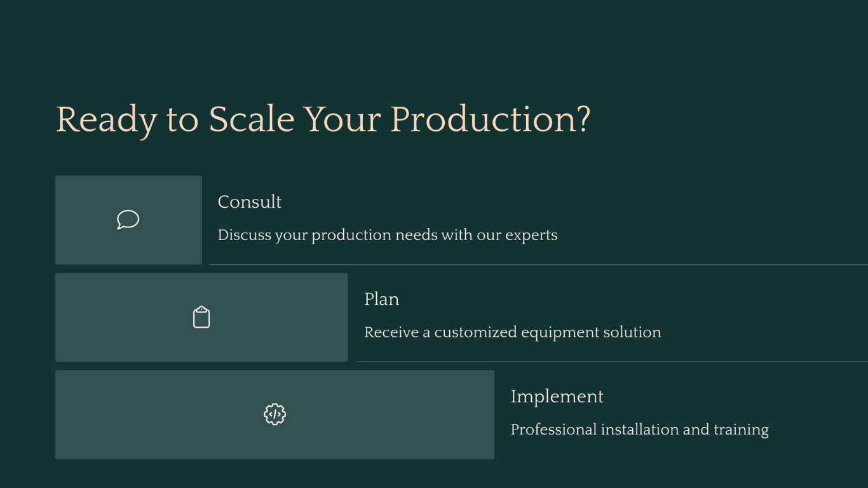This screenshot has height=488, width=868.
Task: Click the word 'Ready' in the title
Action: (107, 121)
